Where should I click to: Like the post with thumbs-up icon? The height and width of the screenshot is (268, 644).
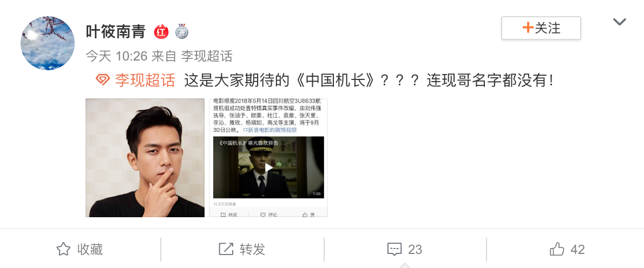click(x=557, y=249)
